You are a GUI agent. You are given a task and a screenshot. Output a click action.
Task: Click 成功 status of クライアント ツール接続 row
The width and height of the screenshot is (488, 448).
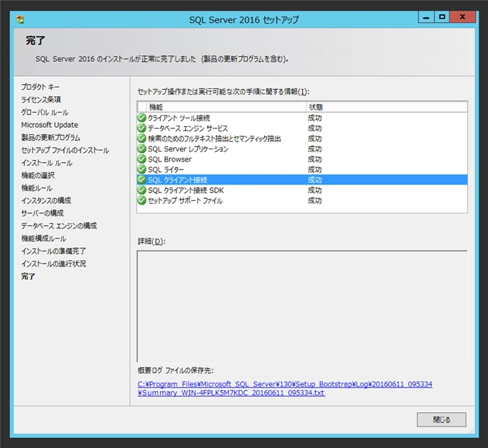pyautogui.click(x=314, y=118)
